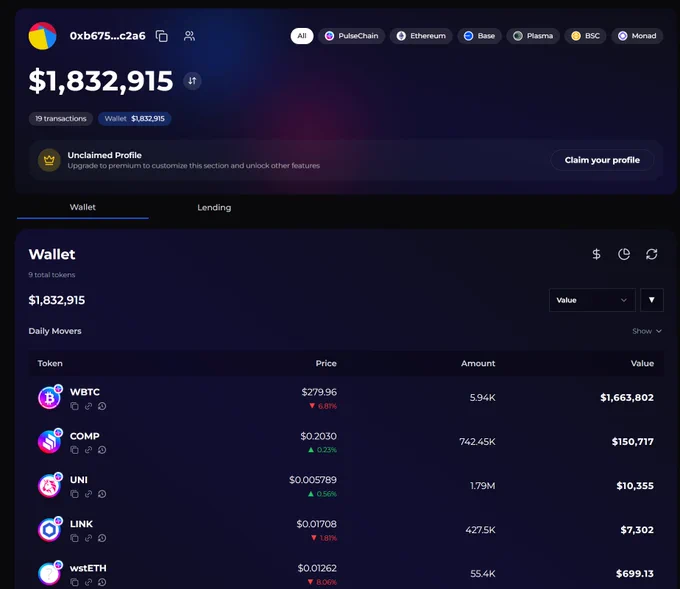Image resolution: width=680 pixels, height=589 pixels.
Task: Click the UNI token name
Action: 78,480
